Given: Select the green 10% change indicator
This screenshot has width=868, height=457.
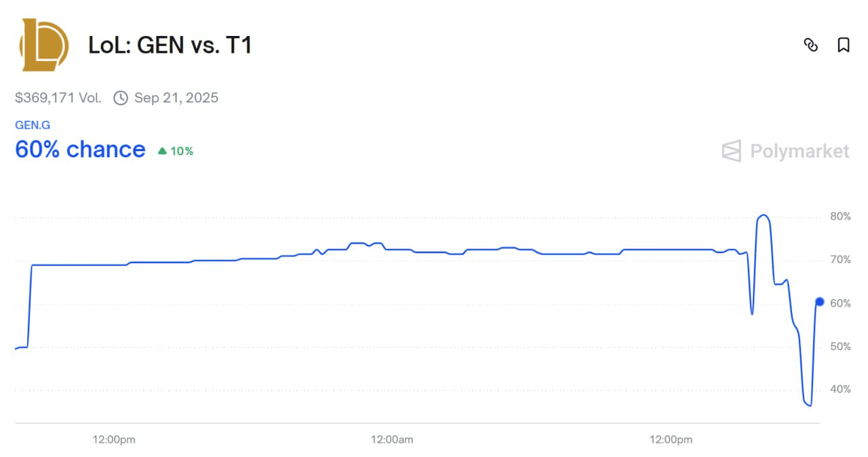Looking at the screenshot, I should click(176, 151).
